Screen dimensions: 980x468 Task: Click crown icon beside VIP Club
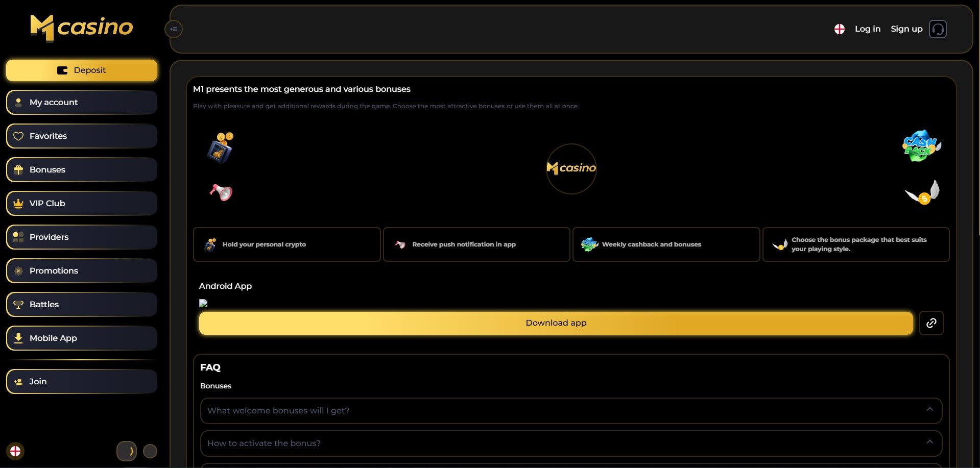18,204
